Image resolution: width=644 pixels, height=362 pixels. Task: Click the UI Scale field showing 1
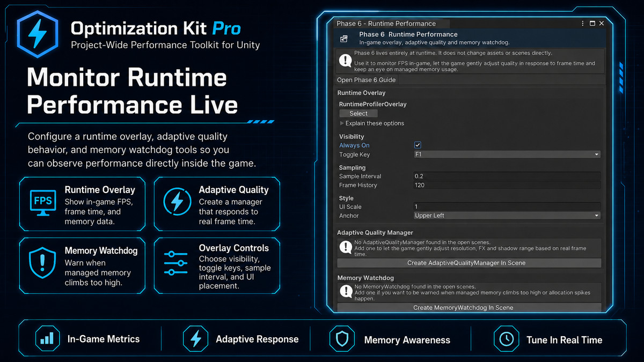click(507, 206)
